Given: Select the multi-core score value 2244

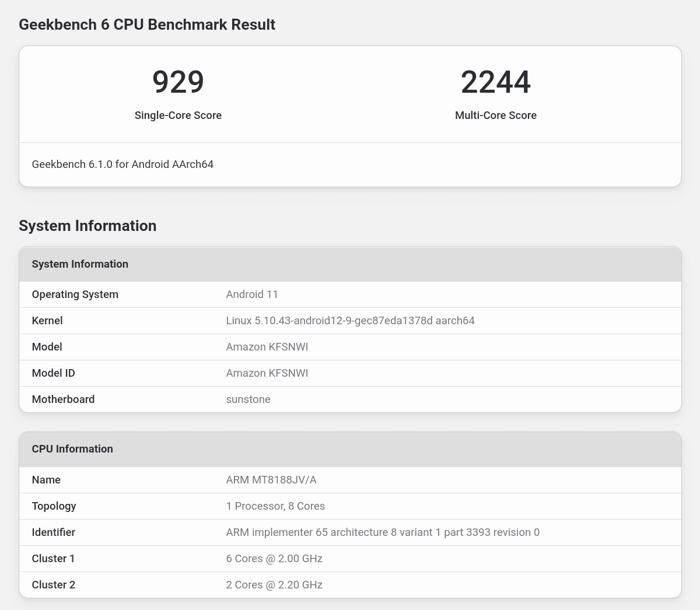Looking at the screenshot, I should pos(496,82).
